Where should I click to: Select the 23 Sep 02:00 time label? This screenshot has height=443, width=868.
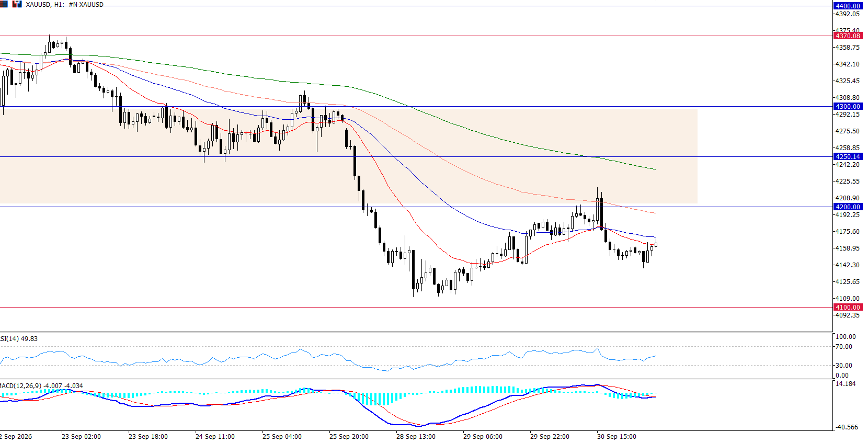coord(81,437)
